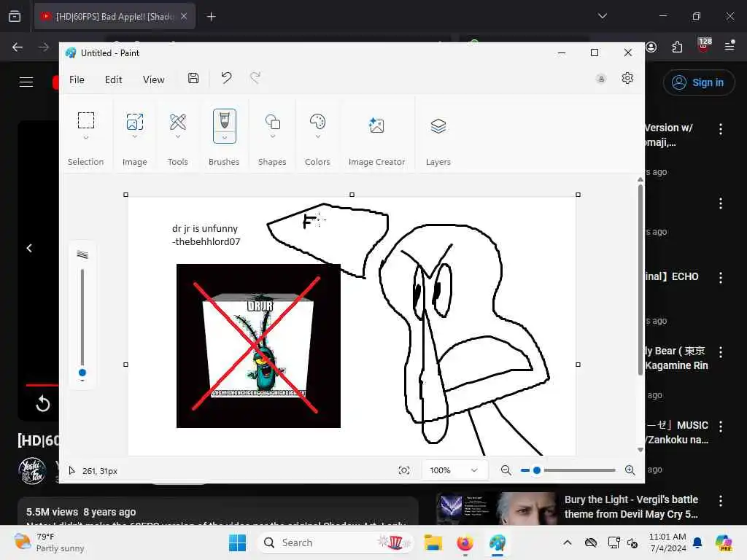747x560 pixels.
Task: Click the fit-to-window icon in status bar
Action: [404, 470]
